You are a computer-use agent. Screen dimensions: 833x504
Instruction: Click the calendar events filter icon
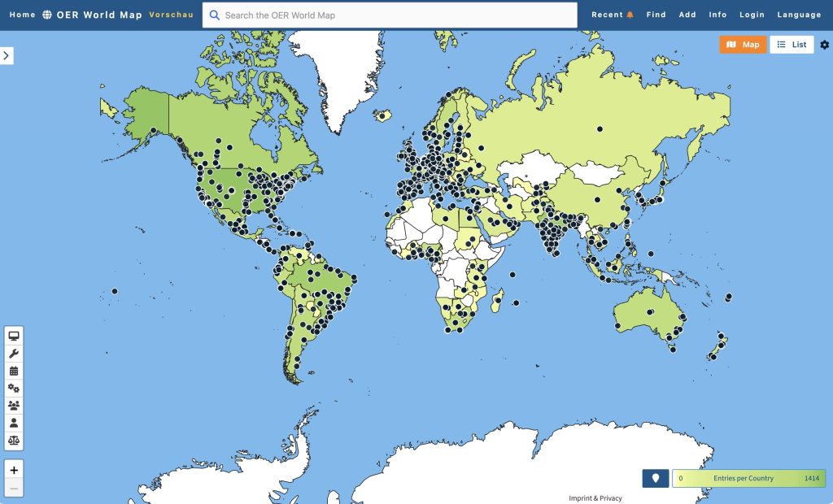click(14, 371)
